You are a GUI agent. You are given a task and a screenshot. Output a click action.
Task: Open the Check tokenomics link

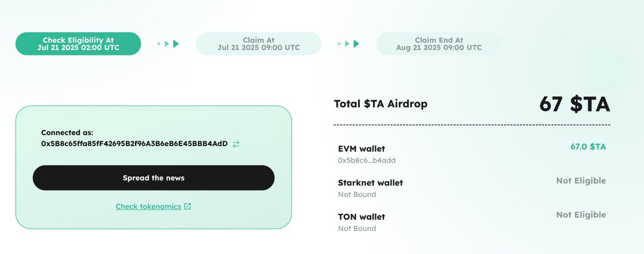(148, 206)
